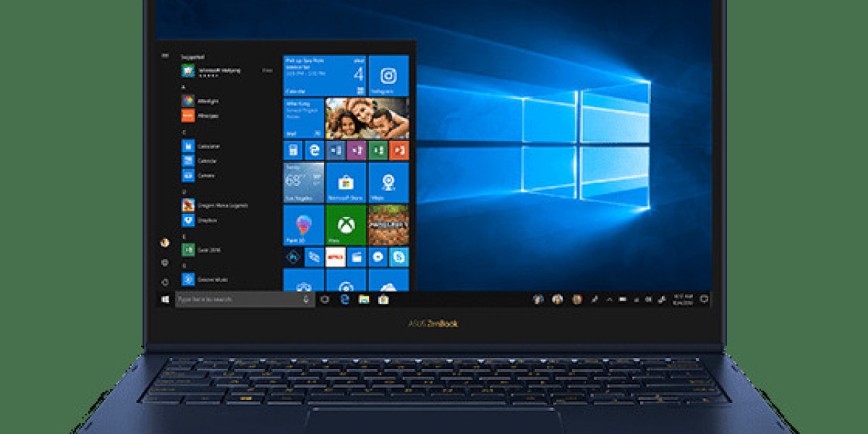The height and width of the screenshot is (434, 868).
Task: Launch Xbox from the green tile
Action: 346,225
